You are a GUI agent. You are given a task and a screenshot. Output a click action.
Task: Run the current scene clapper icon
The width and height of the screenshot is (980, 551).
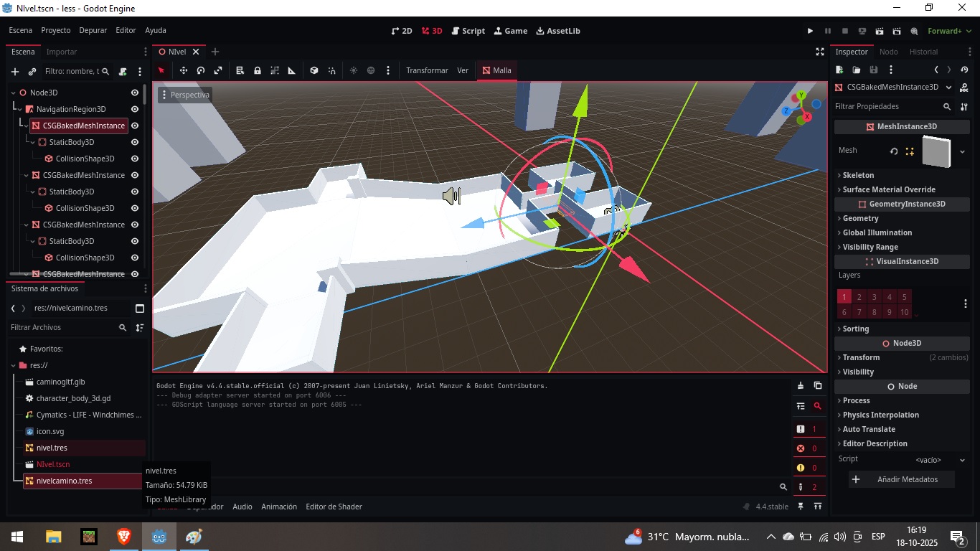[x=880, y=31]
